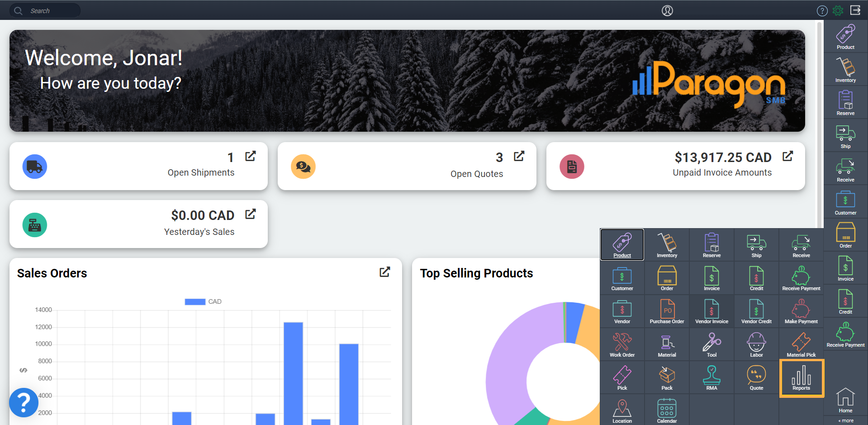The image size is (868, 425).
Task: Click Product in the expanded module grid
Action: pos(622,245)
